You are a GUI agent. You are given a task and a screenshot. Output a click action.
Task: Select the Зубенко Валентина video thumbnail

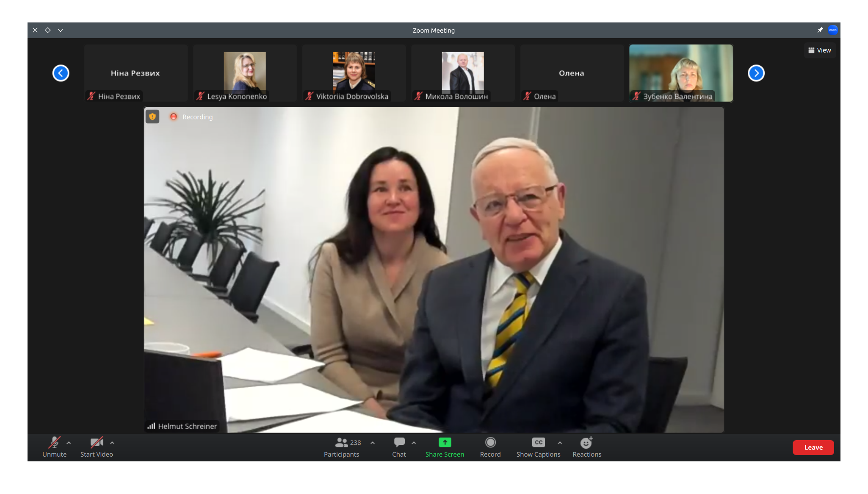[681, 73]
